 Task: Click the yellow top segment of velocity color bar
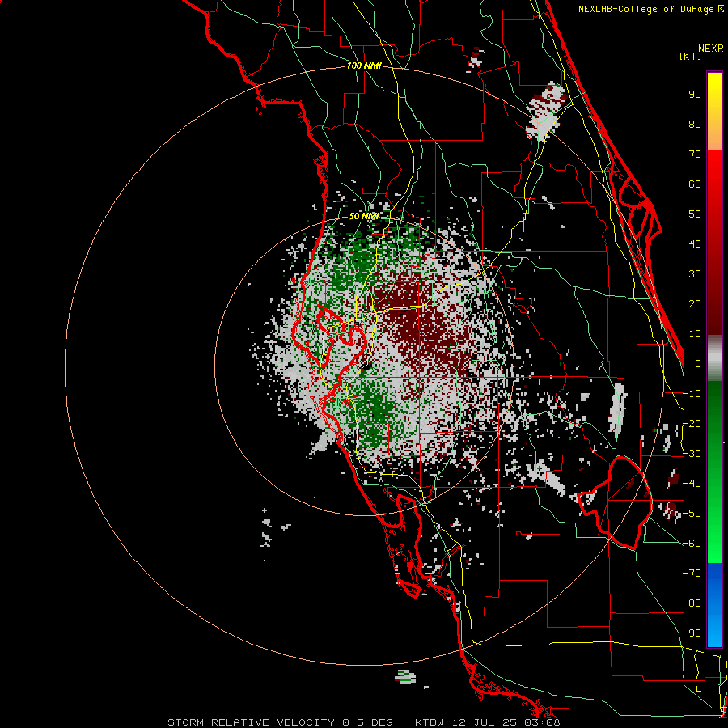pyautogui.click(x=714, y=112)
